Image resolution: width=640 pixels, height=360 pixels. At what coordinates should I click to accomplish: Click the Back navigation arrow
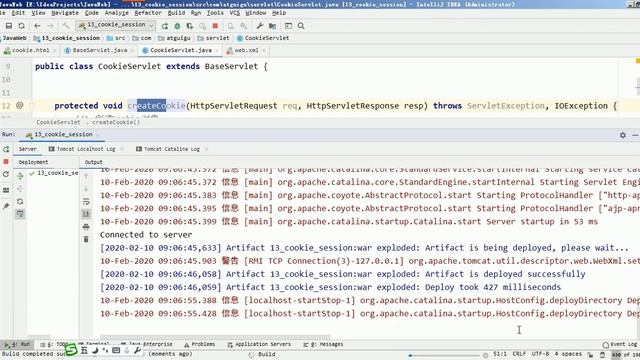coord(37,26)
